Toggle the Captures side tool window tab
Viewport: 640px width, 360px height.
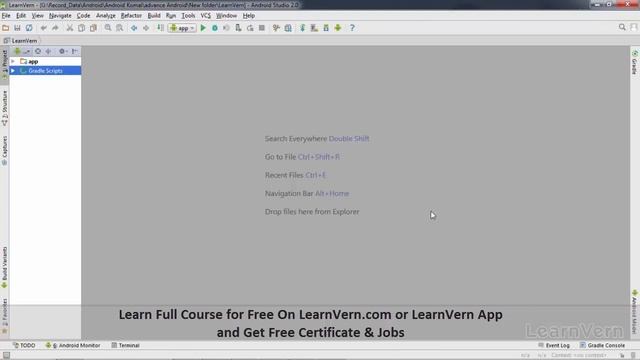pos(4,151)
